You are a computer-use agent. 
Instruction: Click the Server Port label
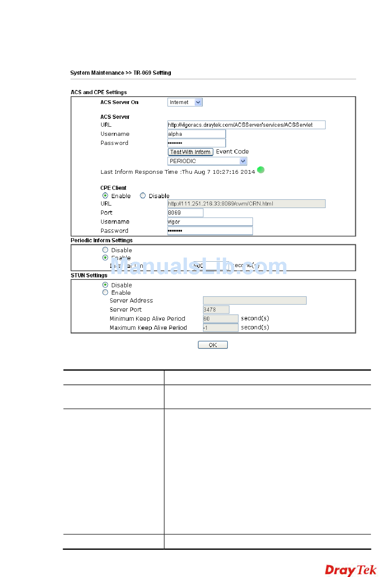(125, 310)
